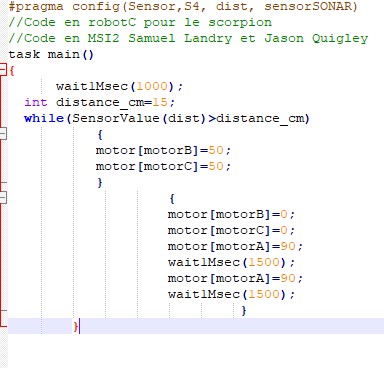The image size is (384, 368).
Task: Collapse the fold marker beside the motorB=0 block
Action: click(3, 198)
